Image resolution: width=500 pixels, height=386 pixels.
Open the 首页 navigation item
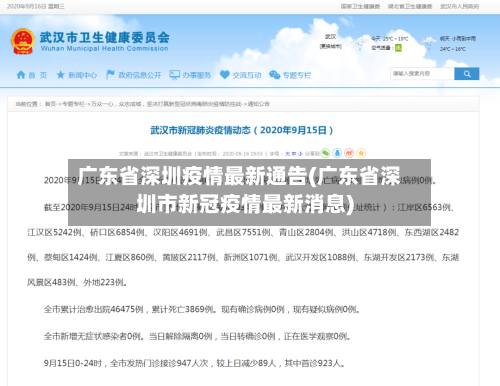(x=38, y=75)
